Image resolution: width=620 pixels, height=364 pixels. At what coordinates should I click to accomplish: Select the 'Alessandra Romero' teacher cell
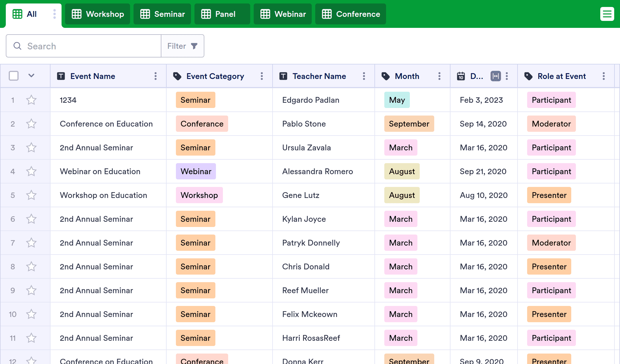tap(324, 171)
